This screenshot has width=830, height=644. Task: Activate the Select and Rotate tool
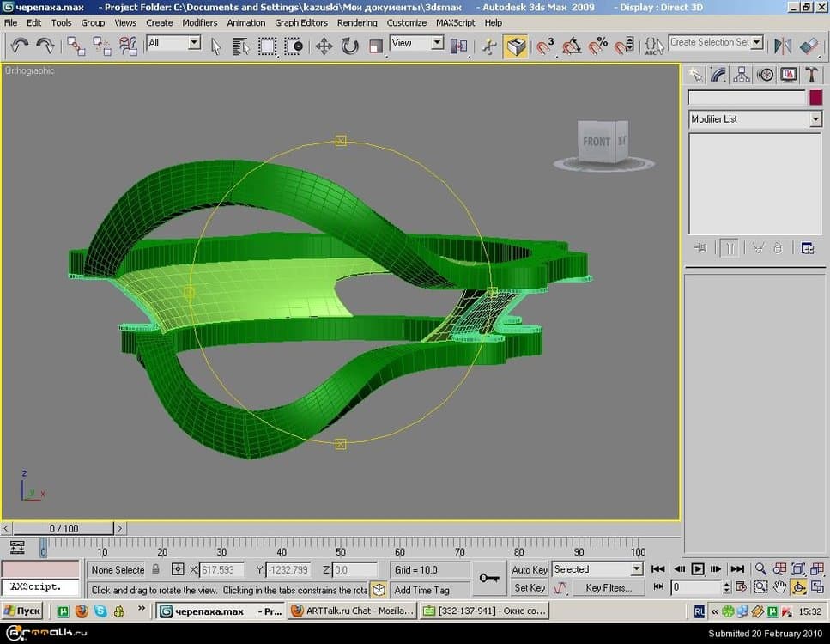tap(350, 46)
